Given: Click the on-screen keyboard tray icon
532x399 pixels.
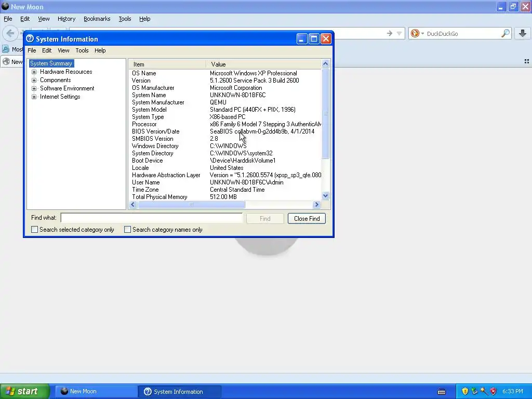Looking at the screenshot, I should 442,392.
